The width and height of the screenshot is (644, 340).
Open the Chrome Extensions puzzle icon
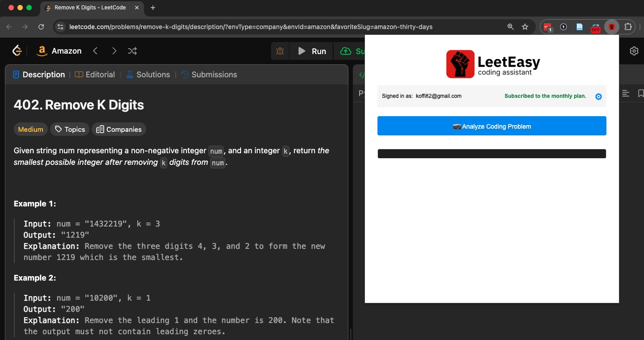[x=628, y=27]
